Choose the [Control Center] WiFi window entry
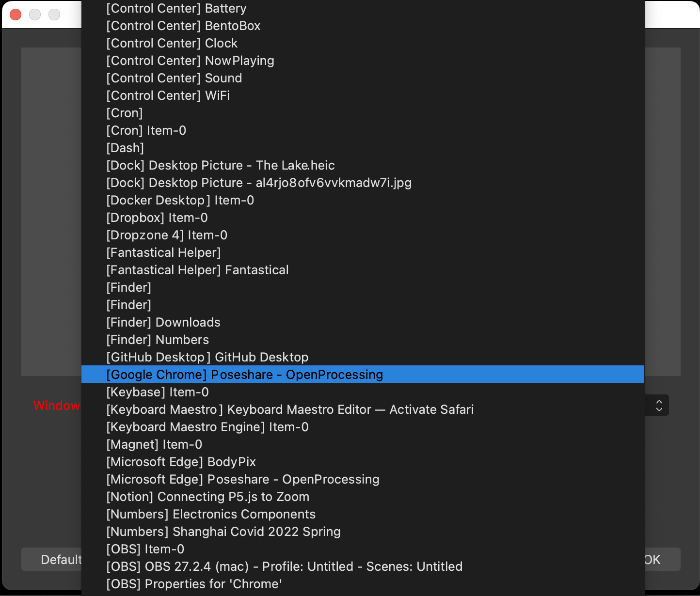This screenshot has width=700, height=596. click(x=168, y=95)
